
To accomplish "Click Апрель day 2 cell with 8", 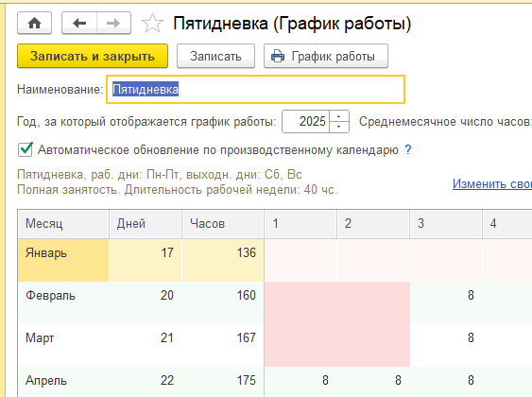I will [373, 382].
